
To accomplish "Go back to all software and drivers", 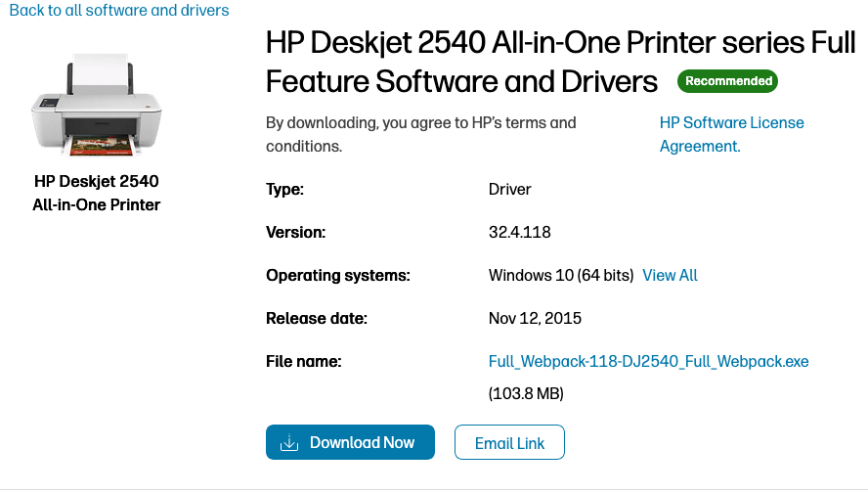I will click(119, 11).
